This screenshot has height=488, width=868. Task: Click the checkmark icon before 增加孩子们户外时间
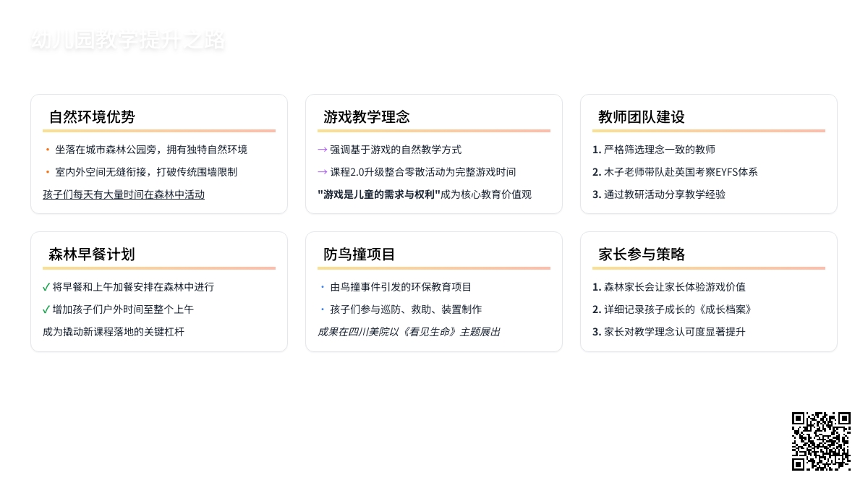pos(46,309)
